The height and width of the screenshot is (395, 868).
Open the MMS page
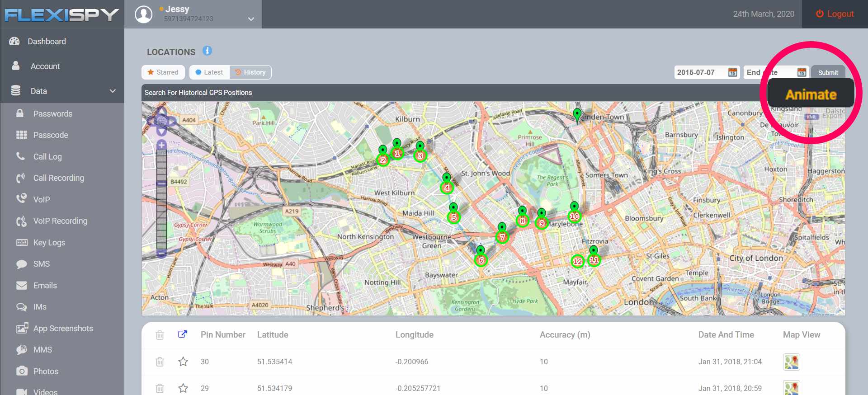coord(42,349)
